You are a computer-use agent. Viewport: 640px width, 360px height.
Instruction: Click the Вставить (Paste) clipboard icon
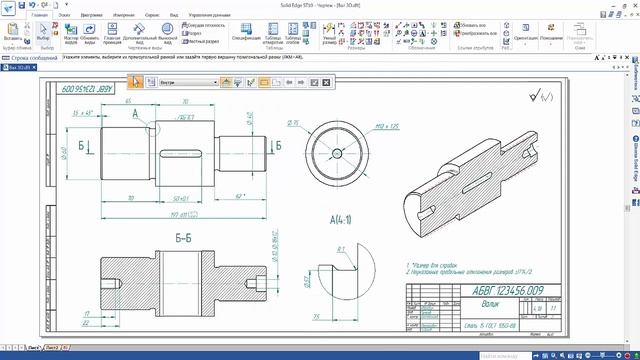[x=13, y=29]
